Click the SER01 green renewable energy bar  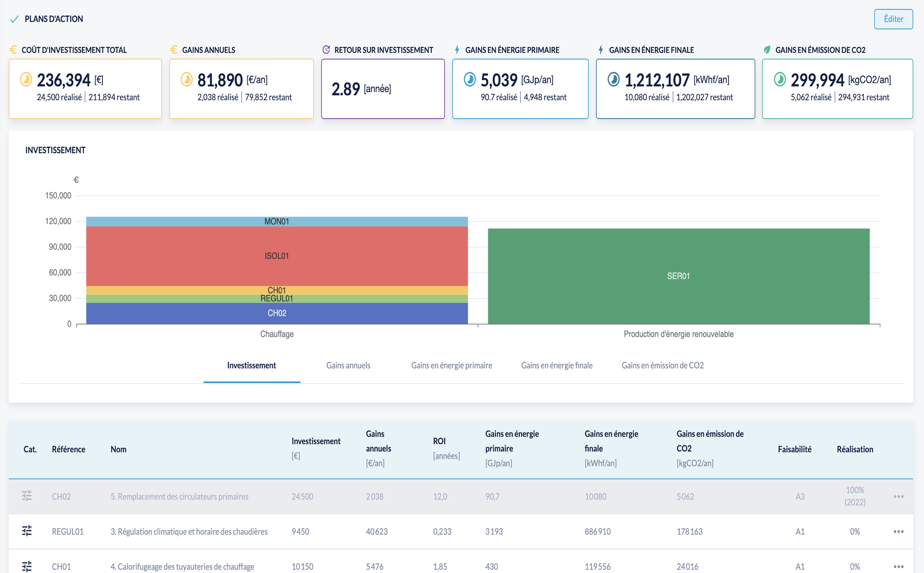click(x=678, y=276)
